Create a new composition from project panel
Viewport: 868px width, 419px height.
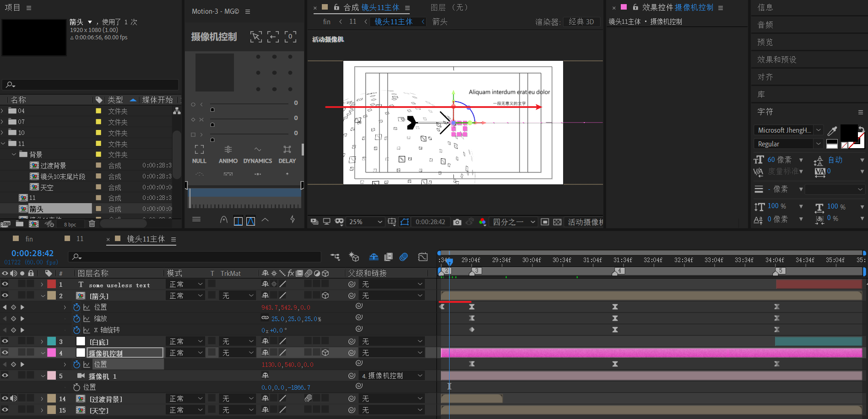click(x=34, y=224)
